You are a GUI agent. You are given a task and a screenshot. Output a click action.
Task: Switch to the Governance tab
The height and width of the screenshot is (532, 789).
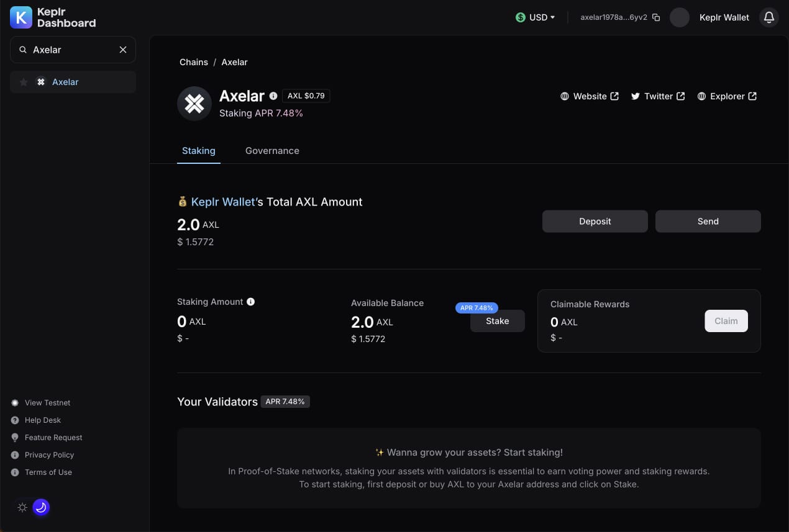click(x=272, y=151)
